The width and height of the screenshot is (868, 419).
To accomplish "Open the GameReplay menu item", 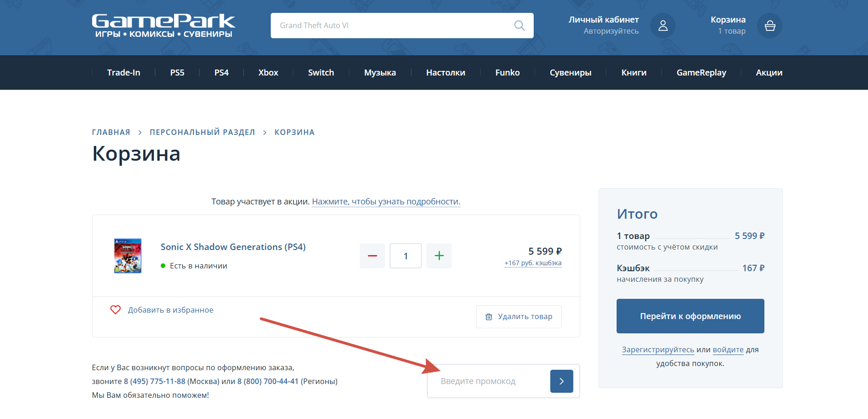I will pyautogui.click(x=701, y=72).
